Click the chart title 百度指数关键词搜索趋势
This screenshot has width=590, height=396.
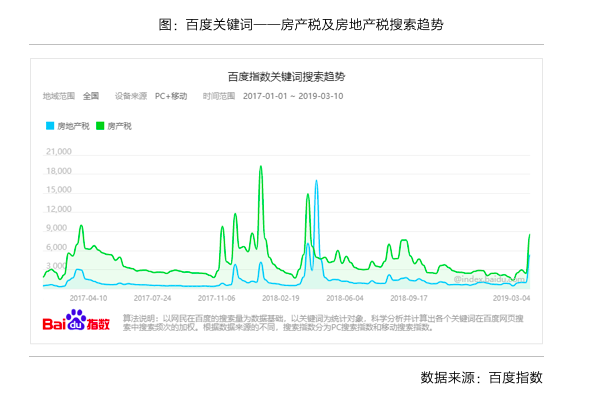[286, 77]
